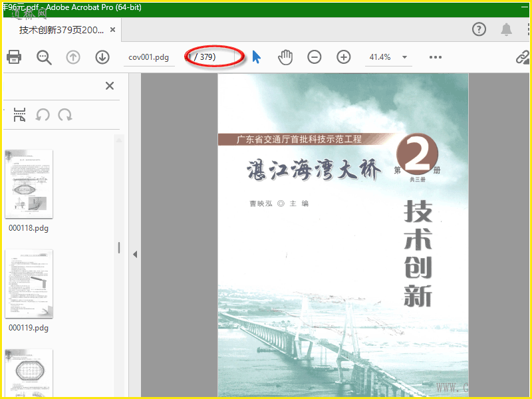Select the 000119.pdg page thumbnail
The height and width of the screenshot is (399, 532).
29,284
